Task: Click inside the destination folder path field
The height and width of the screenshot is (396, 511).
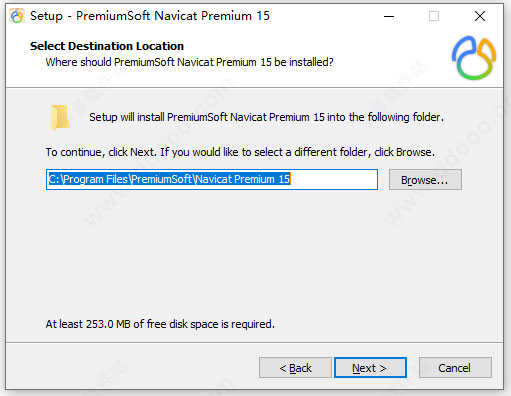Action: (x=212, y=179)
